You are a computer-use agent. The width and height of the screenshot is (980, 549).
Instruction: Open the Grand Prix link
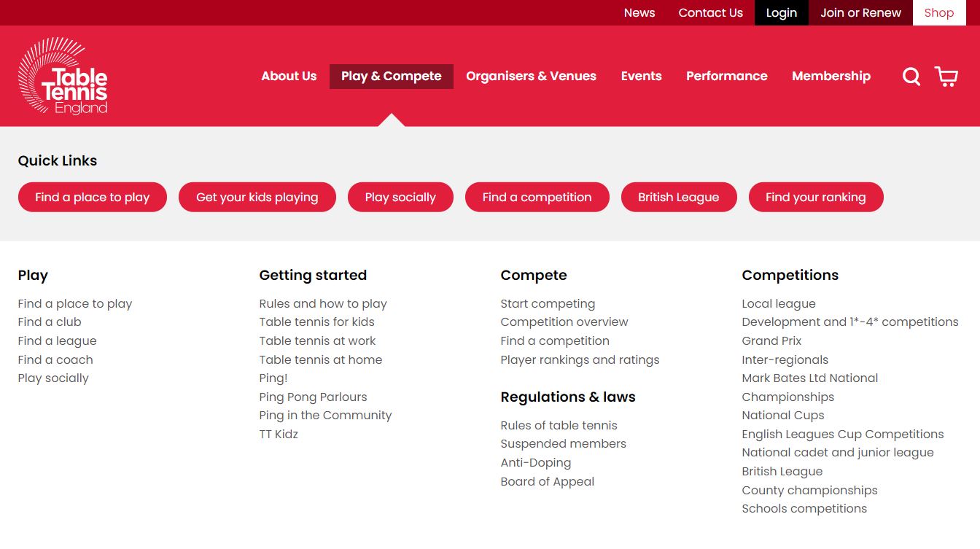771,340
